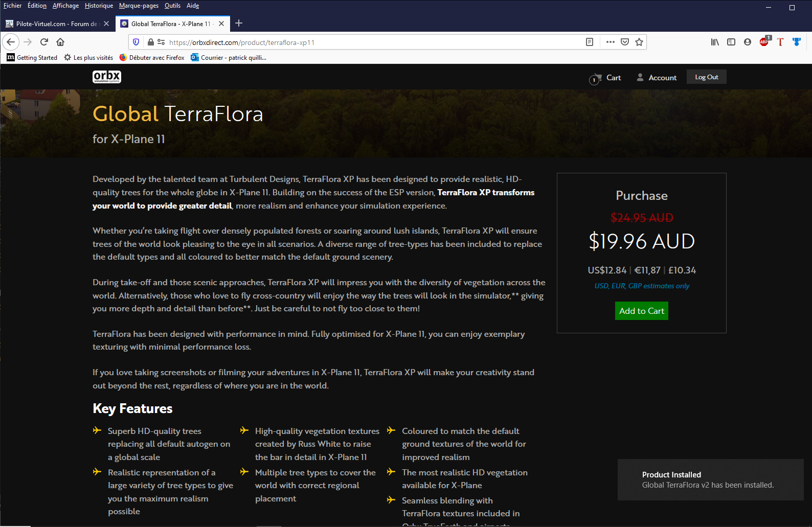Open the Débuter avec Firefox bookmark

(x=152, y=57)
